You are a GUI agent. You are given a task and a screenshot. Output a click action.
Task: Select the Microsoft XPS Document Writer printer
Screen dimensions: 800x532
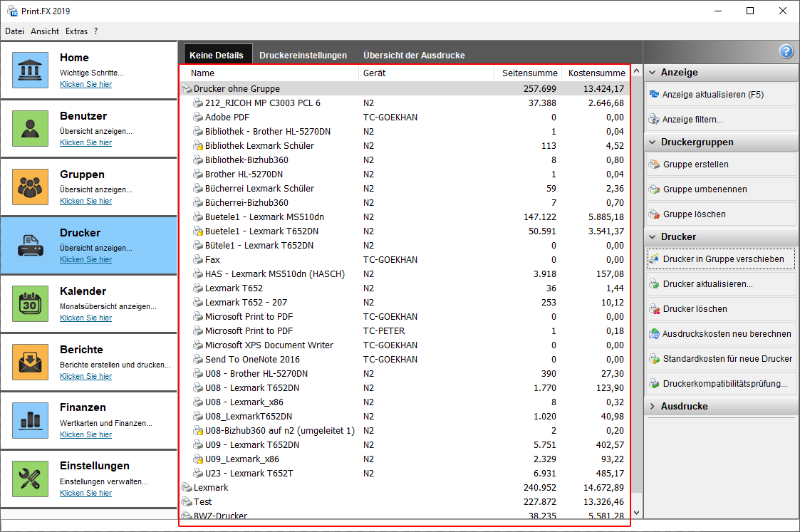point(405,345)
